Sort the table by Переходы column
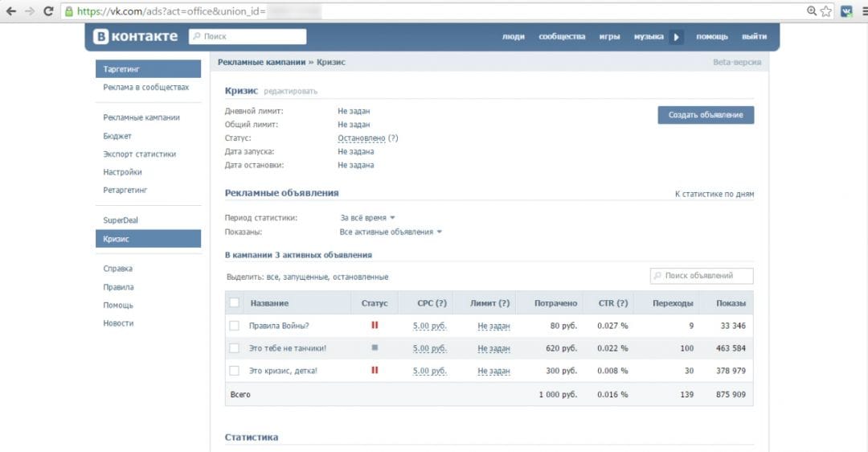The height and width of the screenshot is (452, 868). [x=673, y=303]
